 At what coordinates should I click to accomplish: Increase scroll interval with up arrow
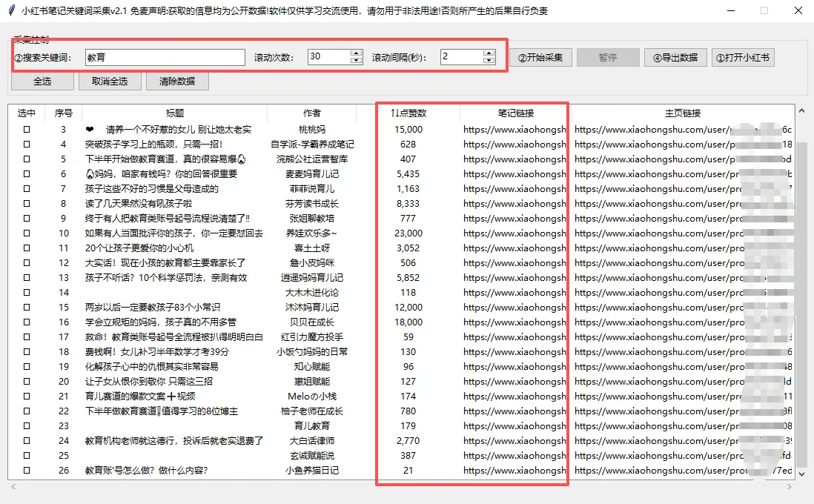pyautogui.click(x=489, y=53)
